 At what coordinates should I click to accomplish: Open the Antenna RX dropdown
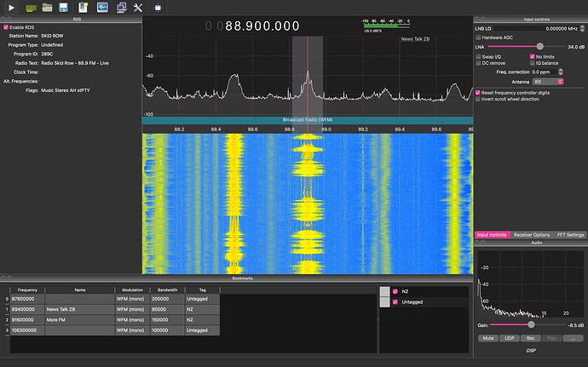547,82
